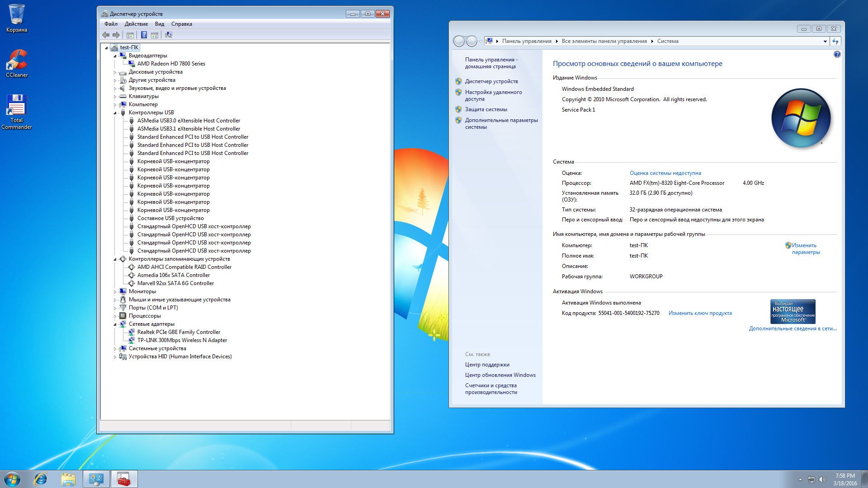Click the Системные устройства category icon
The image size is (868, 488).
pyautogui.click(x=123, y=348)
